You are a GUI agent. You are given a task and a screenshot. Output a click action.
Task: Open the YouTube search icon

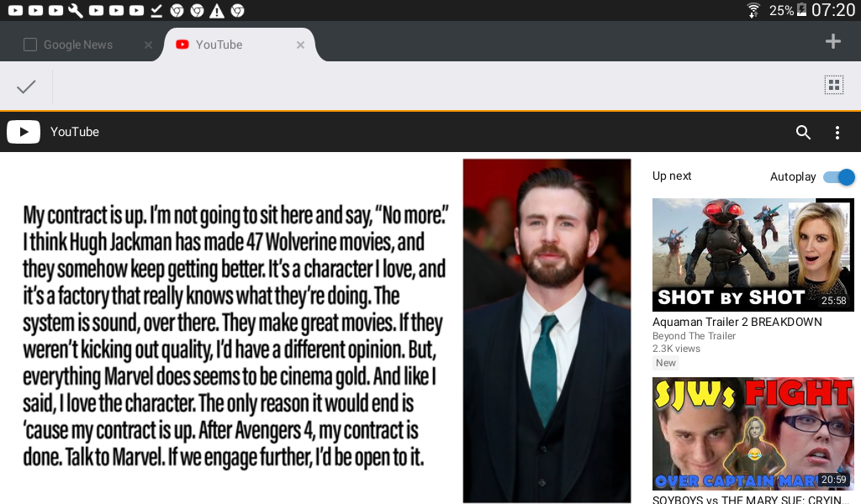click(803, 132)
